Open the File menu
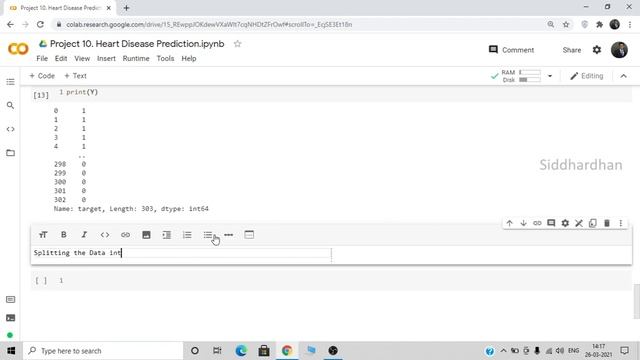Viewport: 640px width, 360px height. point(42,58)
